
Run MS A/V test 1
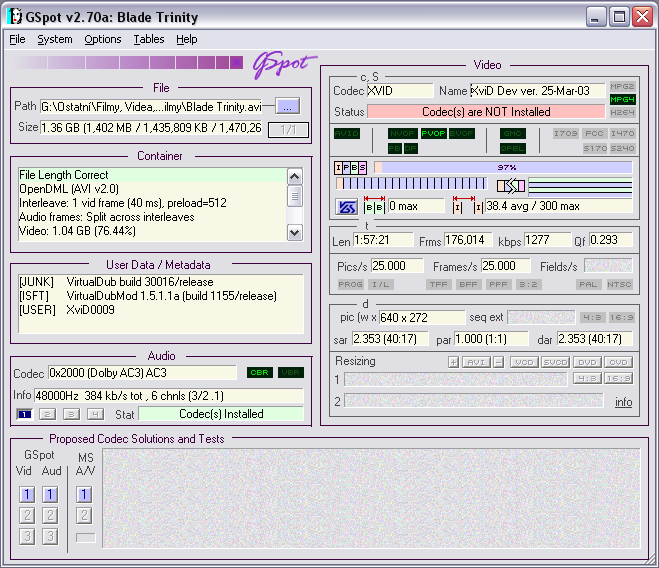[85, 494]
